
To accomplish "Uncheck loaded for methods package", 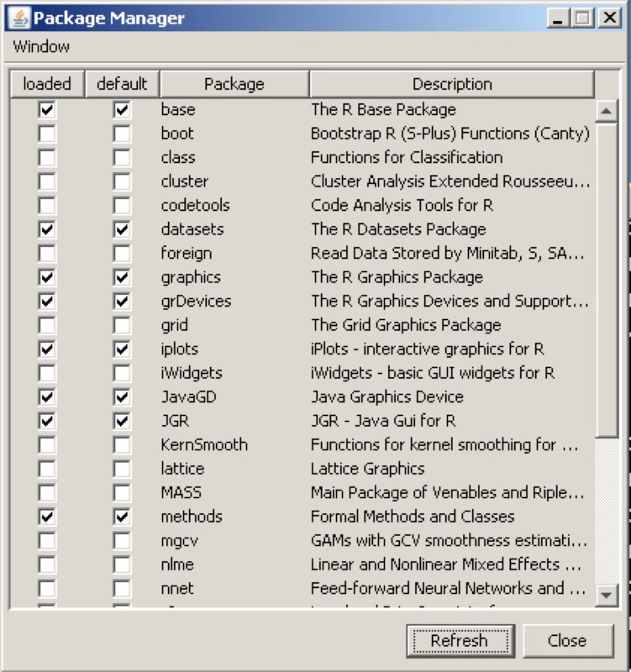I will [47, 517].
